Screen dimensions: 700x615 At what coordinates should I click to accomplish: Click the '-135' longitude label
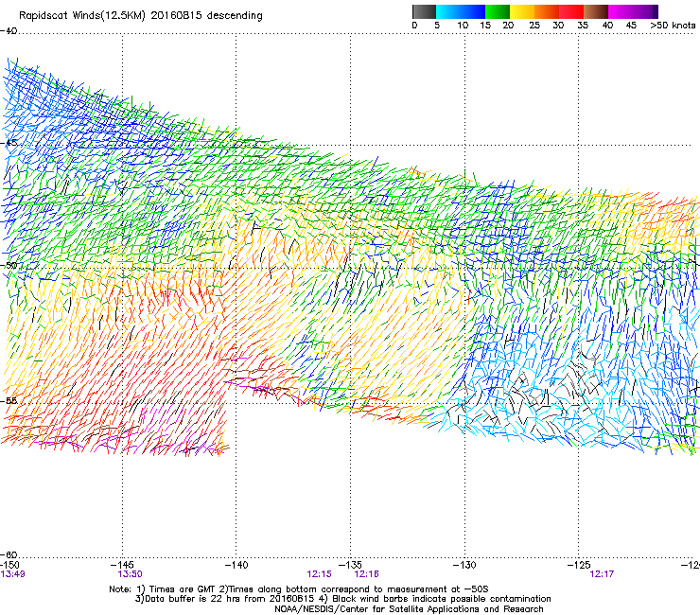tap(350, 565)
